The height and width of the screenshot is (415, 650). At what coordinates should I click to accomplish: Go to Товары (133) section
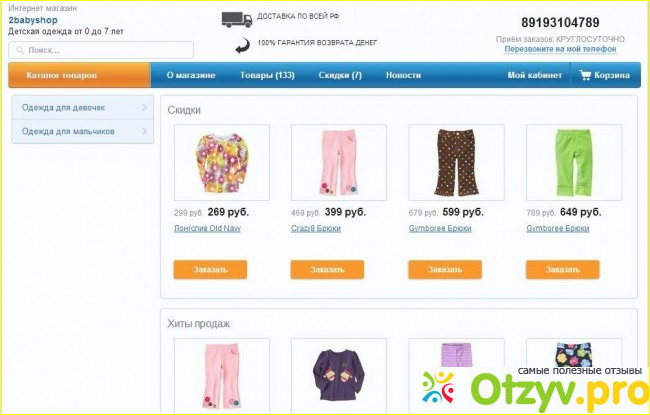tap(267, 75)
